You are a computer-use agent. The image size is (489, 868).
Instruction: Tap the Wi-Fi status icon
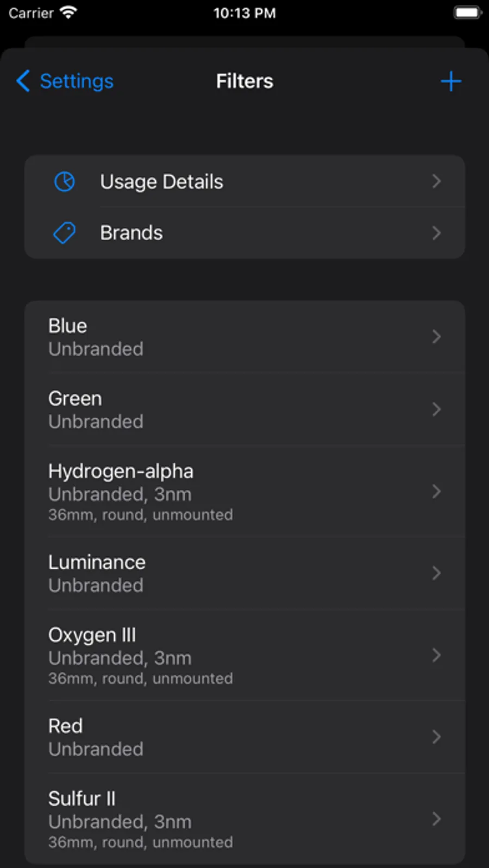click(68, 12)
